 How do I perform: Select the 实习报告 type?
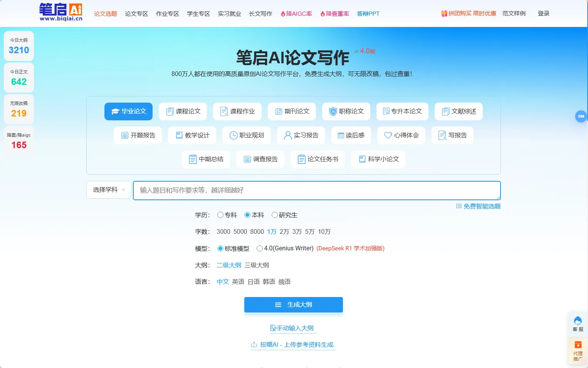[301, 135]
